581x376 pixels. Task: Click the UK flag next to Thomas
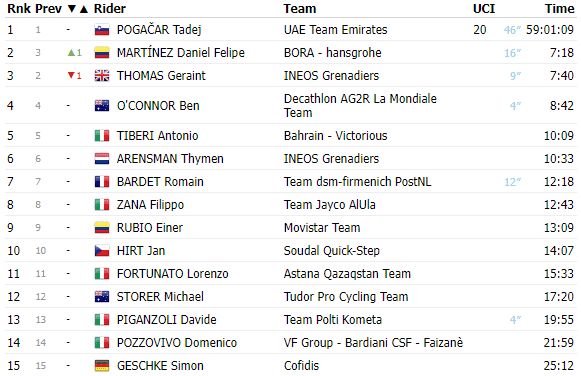pos(102,76)
